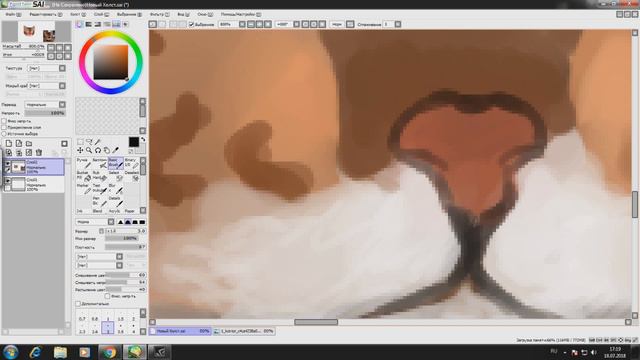The width and height of the screenshot is (640, 360).
Task: Choose the Marker brush preset
Action: (83, 189)
